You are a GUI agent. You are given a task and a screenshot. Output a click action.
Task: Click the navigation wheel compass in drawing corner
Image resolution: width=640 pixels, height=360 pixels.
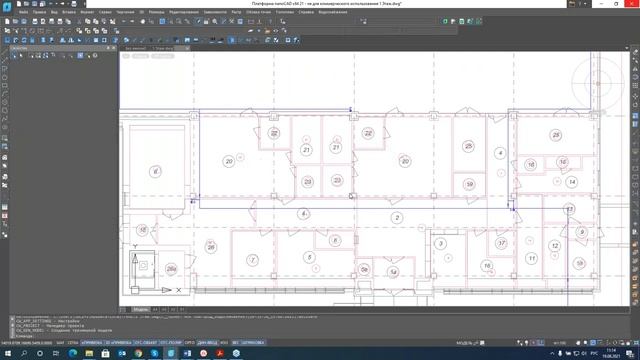click(598, 83)
